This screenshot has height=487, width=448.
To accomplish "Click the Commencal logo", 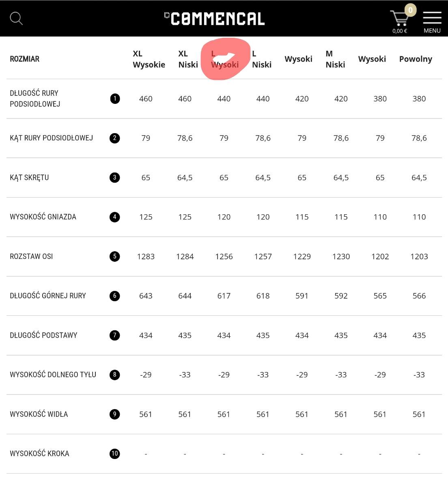I will tap(215, 19).
